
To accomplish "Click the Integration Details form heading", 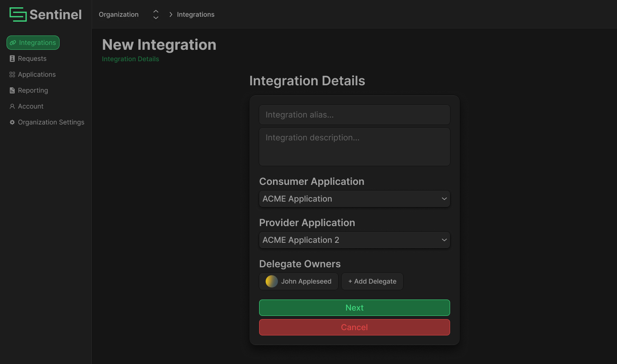I will pyautogui.click(x=307, y=81).
